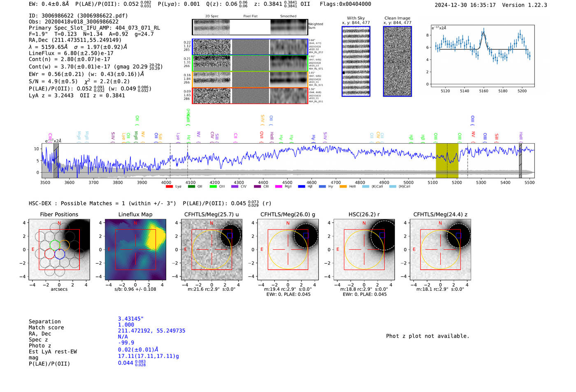Open the CFHTLS/Meg(25.7) u image
576x392 pixels.
pos(211,250)
